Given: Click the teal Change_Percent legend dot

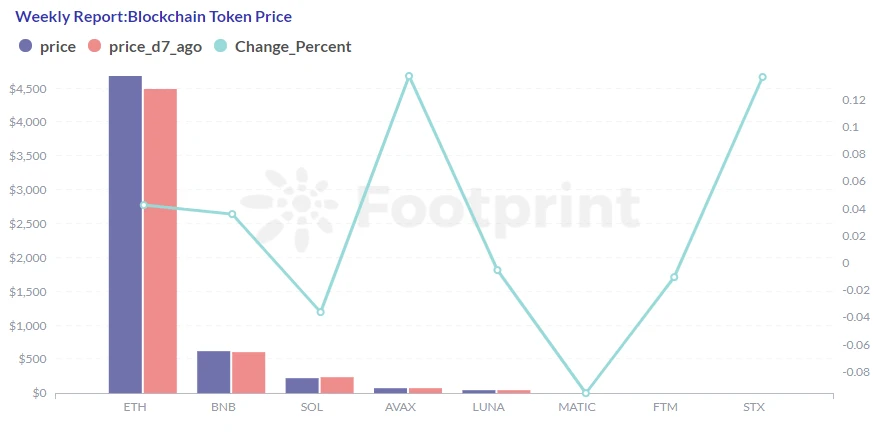Looking at the screenshot, I should coord(221,46).
